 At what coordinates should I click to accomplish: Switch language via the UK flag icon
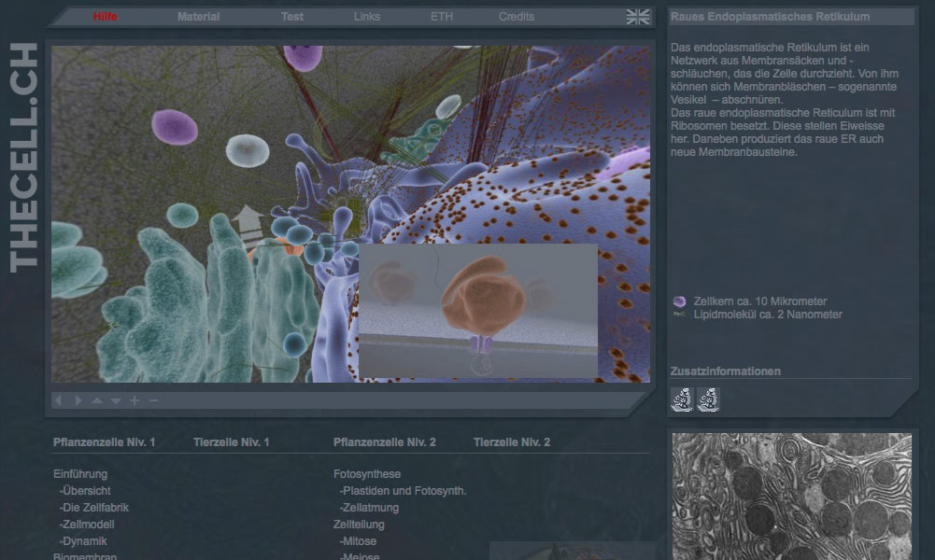pyautogui.click(x=638, y=17)
